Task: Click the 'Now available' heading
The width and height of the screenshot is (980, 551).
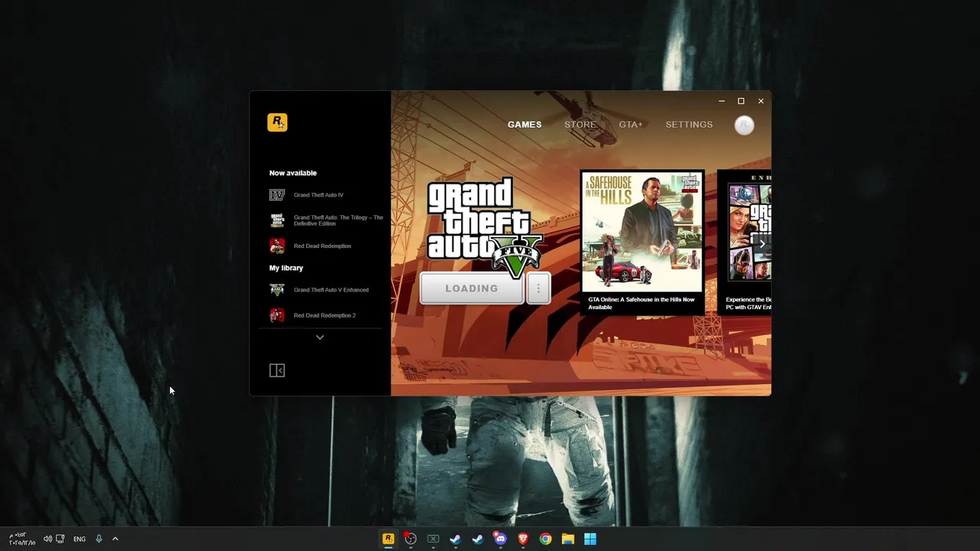Action: 292,173
